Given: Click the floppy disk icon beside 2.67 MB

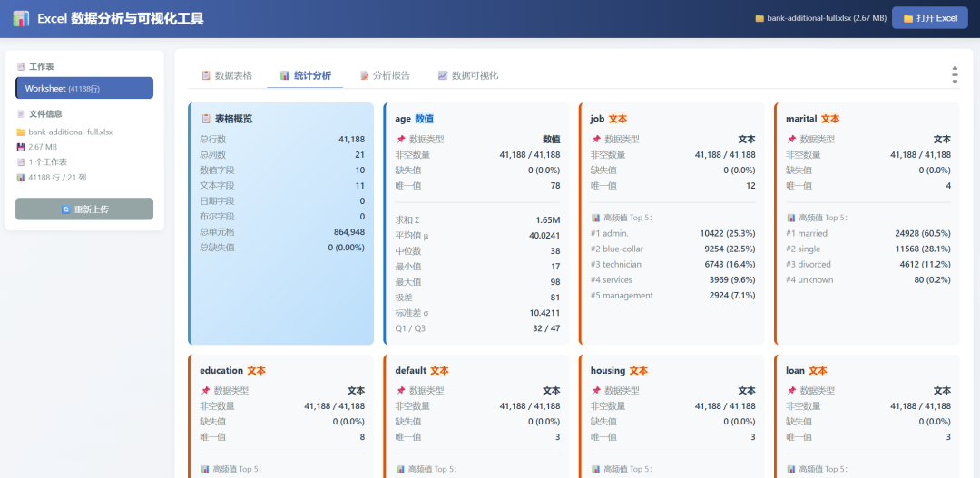Looking at the screenshot, I should (x=21, y=147).
